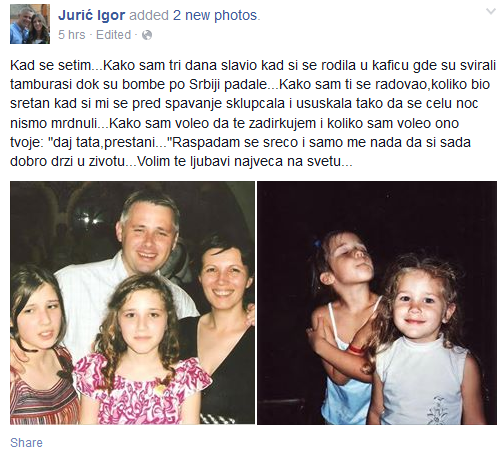Viewport: 503px width, 457px height.
Task: Share the post using the Share link
Action: (x=26, y=443)
